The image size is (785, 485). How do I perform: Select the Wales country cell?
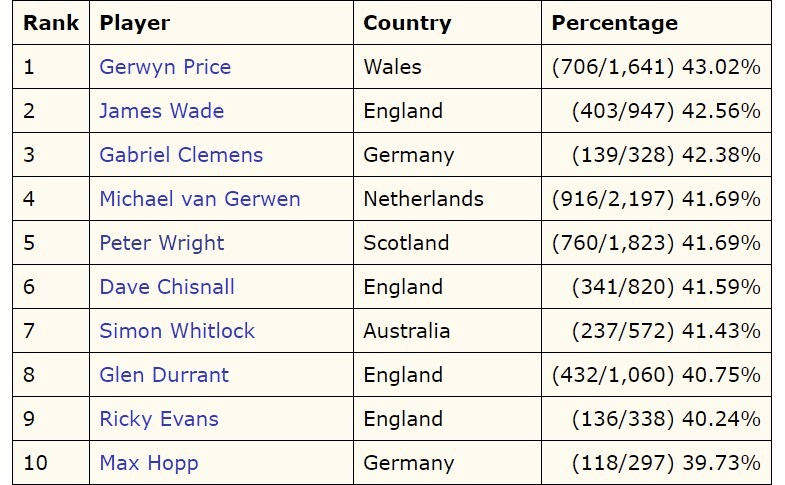[392, 67]
